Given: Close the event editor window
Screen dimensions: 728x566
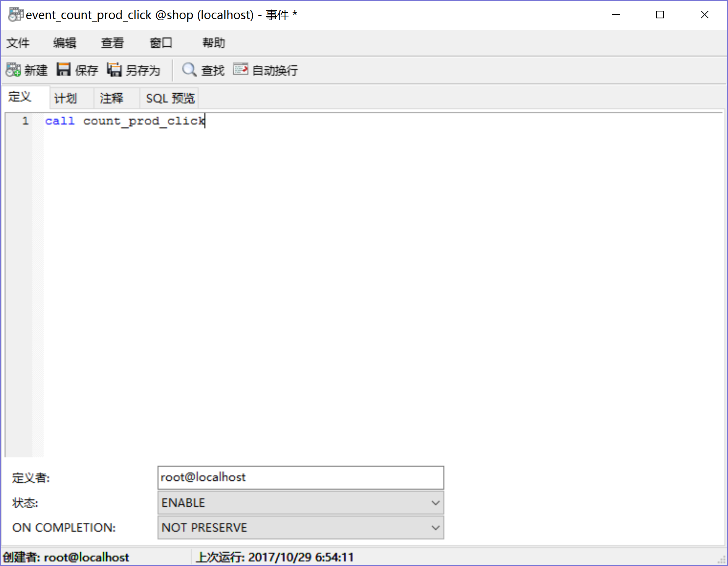Looking at the screenshot, I should click(x=705, y=15).
